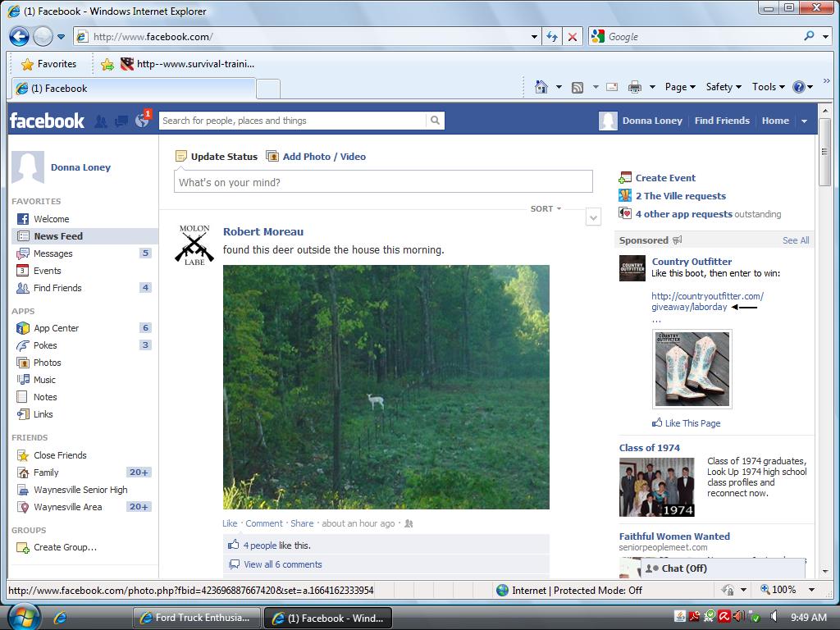
Task: Open Facebook account menu arrow
Action: coord(804,121)
